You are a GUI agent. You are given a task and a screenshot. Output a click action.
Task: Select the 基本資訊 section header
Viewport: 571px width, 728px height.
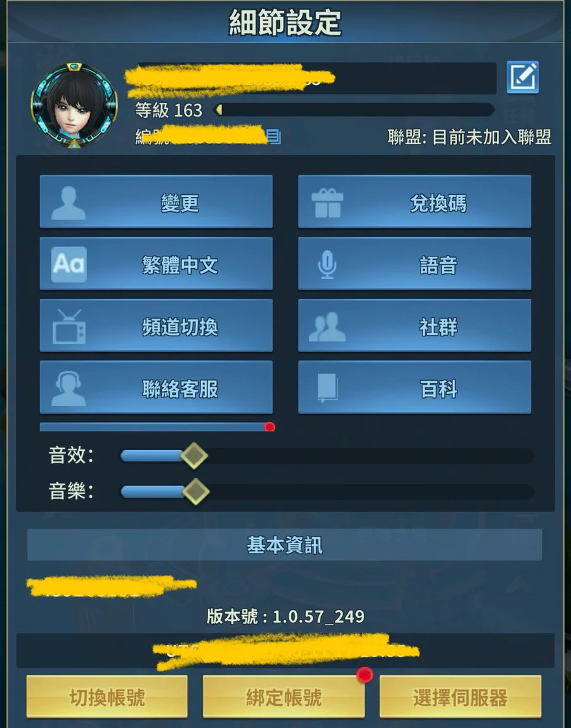285,545
